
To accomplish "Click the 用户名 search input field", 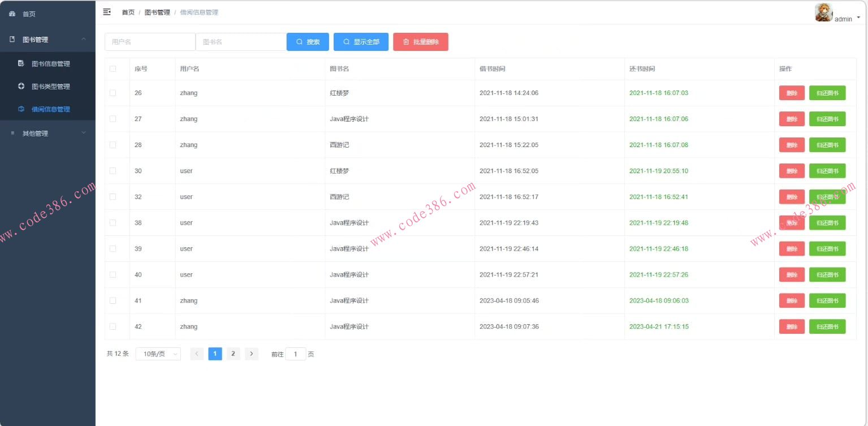I will (x=150, y=42).
